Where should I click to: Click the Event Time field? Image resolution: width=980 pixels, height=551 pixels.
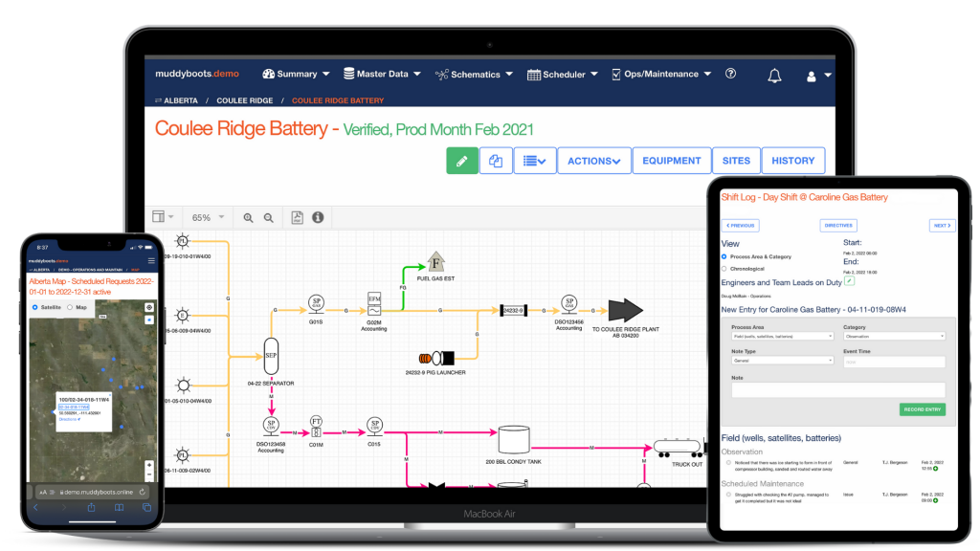895,362
